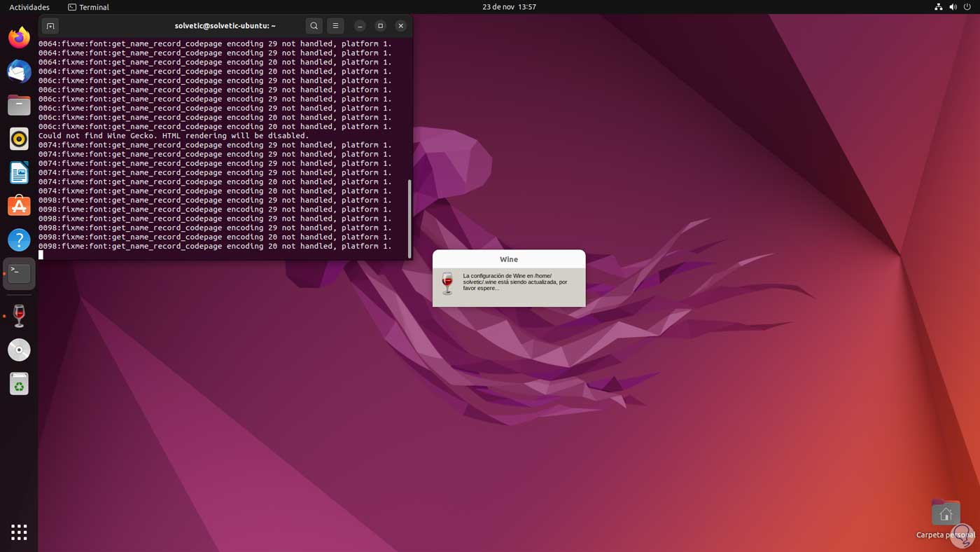Focus the Terminal icon in the dock
The image size is (980, 552).
(19, 273)
